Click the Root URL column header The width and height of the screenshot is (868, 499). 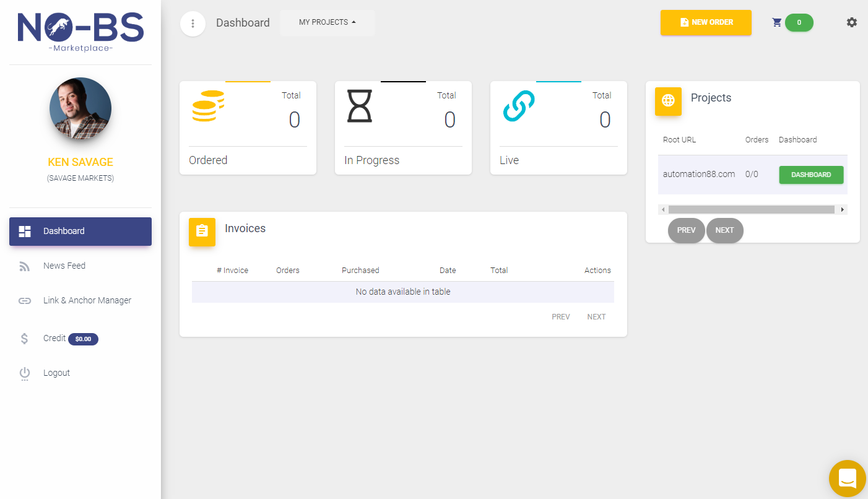(x=679, y=140)
